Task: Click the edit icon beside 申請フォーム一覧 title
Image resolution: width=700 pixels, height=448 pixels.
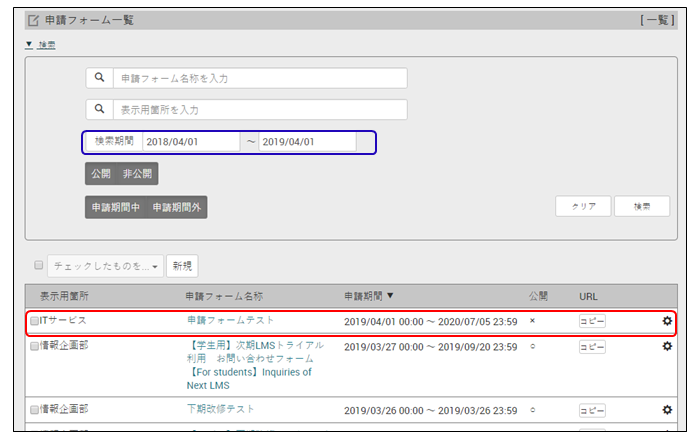Action: pos(33,20)
